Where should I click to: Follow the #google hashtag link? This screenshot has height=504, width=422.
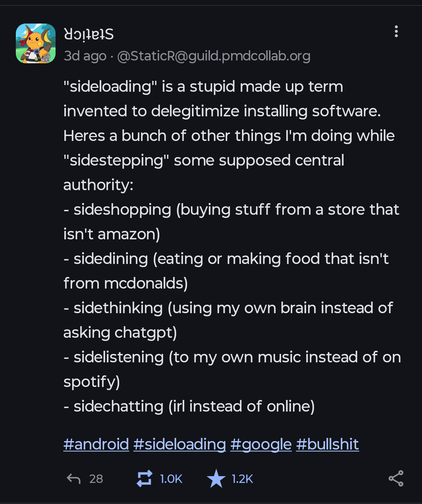(x=261, y=444)
